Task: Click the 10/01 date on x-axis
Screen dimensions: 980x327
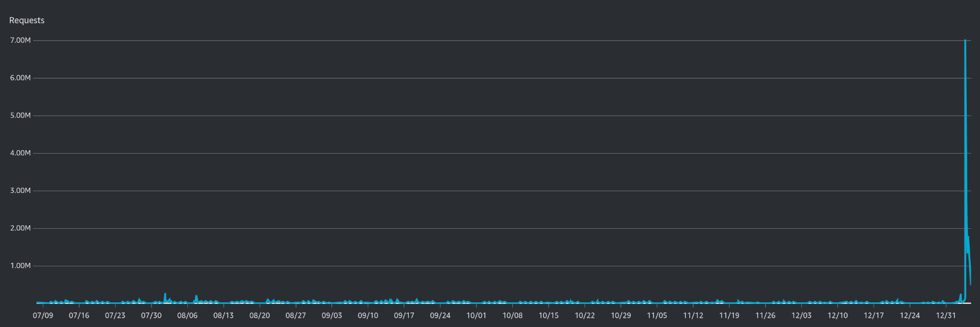Action: click(476, 315)
